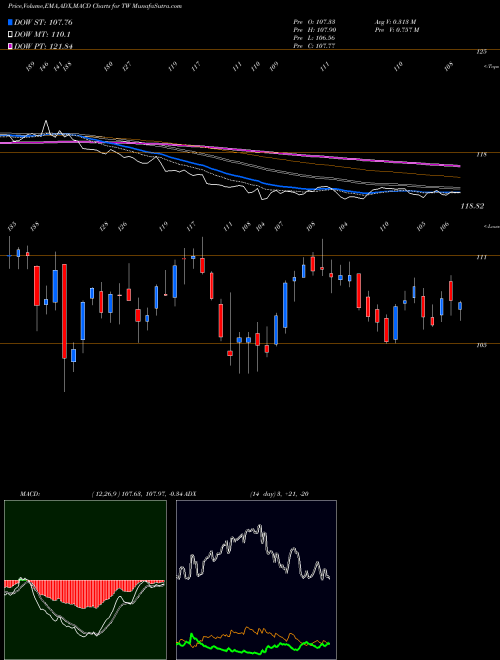Select the 'DOW PT: 121.84' legend label

coord(43,46)
